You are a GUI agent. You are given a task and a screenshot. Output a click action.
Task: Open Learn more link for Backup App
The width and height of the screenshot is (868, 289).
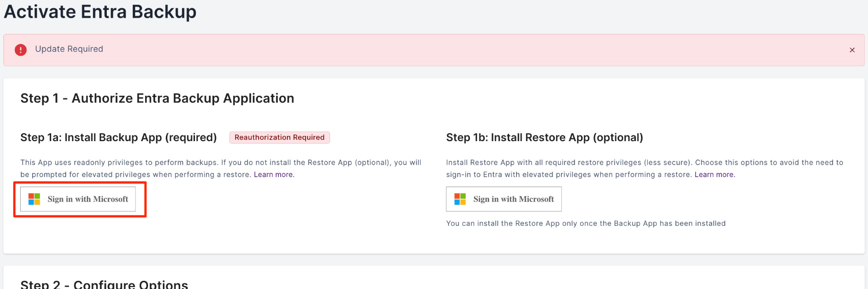point(274,175)
